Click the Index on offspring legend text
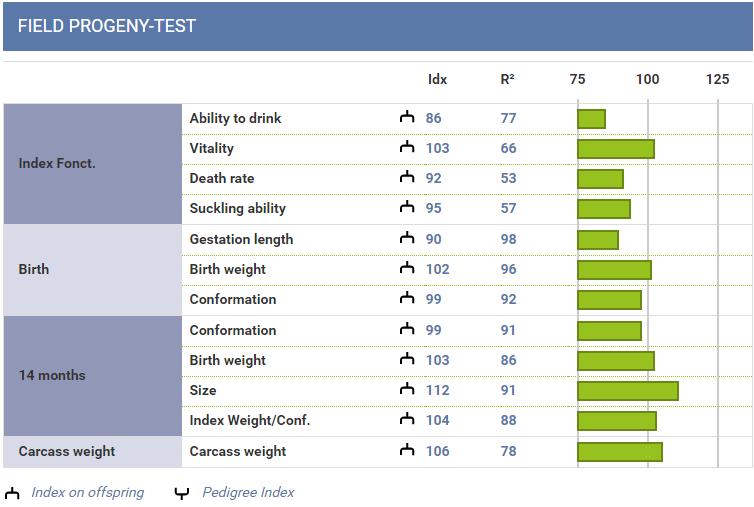754x507 pixels. click(x=88, y=492)
